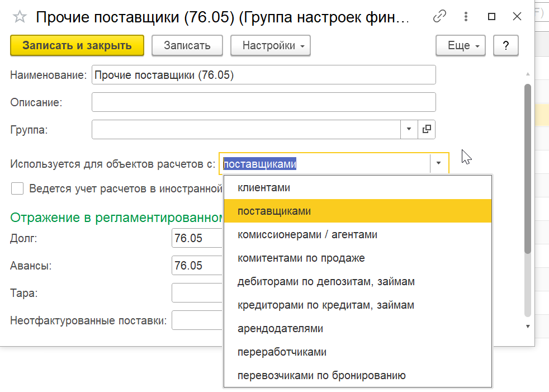Click the Авансы account field 76.05
Screen dimensions: 549x392
click(197, 266)
